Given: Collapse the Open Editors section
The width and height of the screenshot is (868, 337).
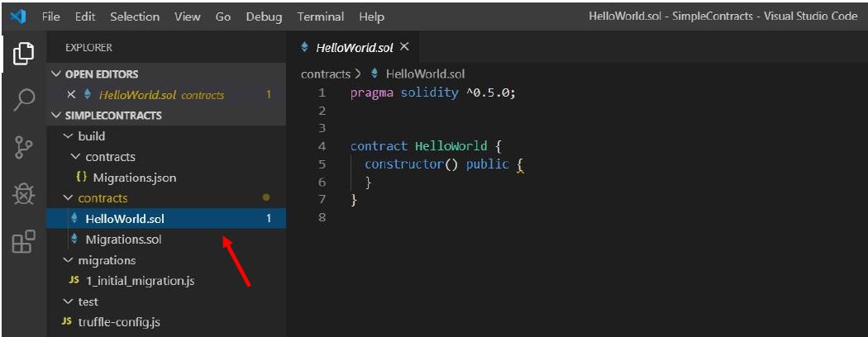Looking at the screenshot, I should click(57, 74).
